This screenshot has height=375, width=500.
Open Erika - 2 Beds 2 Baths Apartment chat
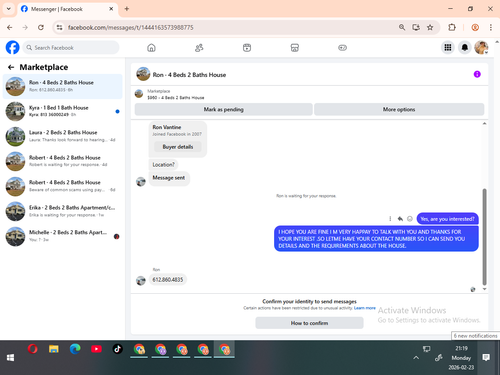[x=63, y=211]
